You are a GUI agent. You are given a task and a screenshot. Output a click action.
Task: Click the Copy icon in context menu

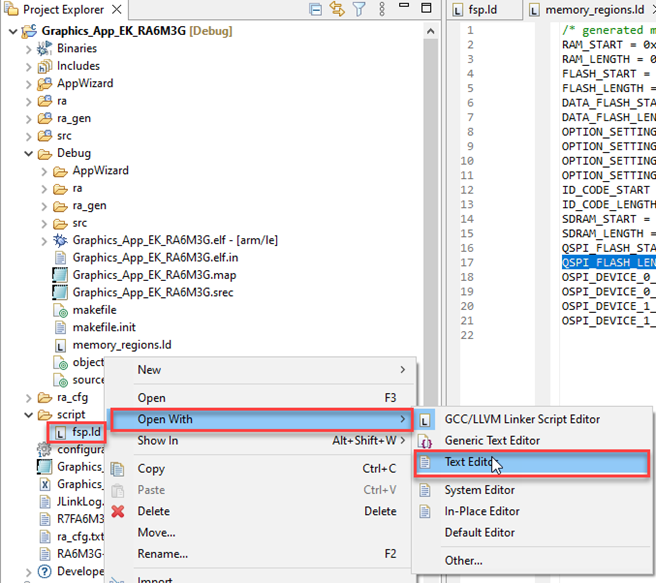118,469
